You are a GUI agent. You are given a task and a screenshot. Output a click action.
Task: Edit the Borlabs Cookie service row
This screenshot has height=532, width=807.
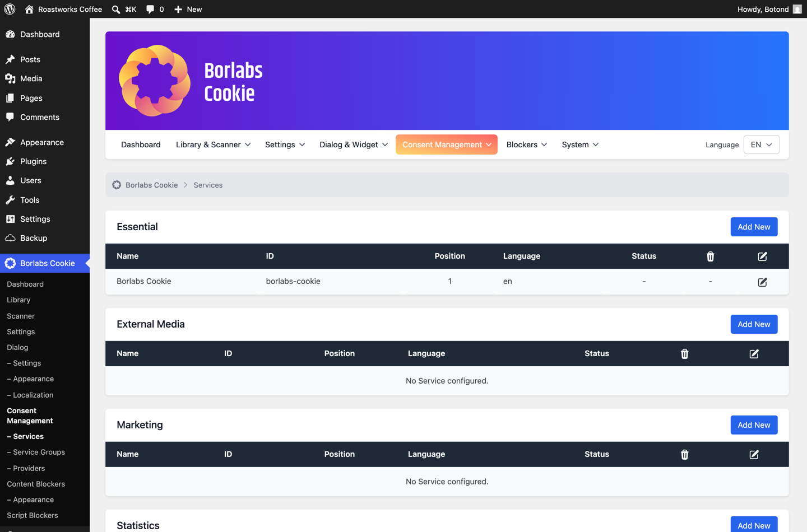coord(762,282)
